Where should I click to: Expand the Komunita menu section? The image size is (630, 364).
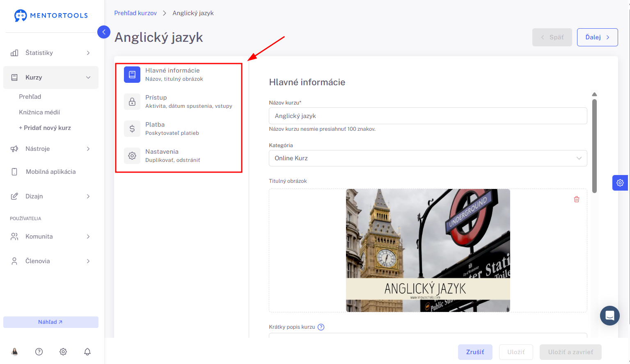pyautogui.click(x=51, y=237)
